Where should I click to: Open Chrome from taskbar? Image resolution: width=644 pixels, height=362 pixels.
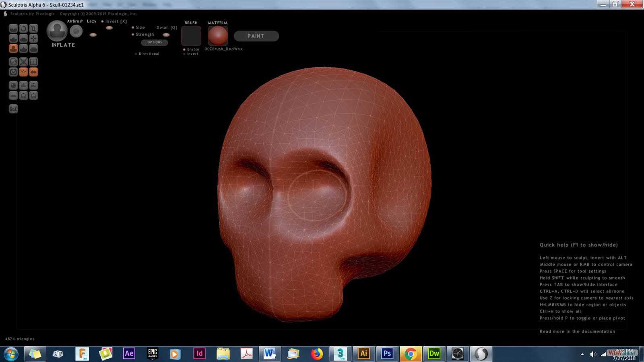[410, 354]
